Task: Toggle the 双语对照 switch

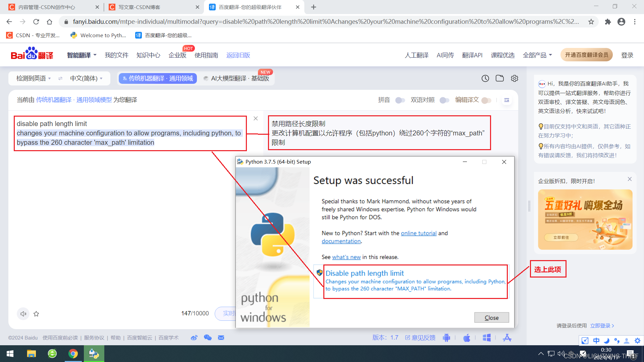Action: (444, 100)
